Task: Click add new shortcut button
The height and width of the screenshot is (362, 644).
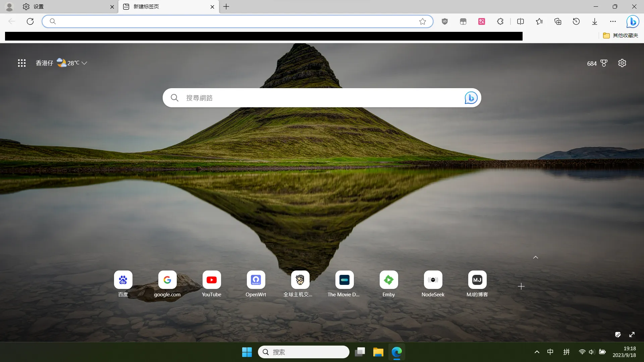Action: point(522,287)
